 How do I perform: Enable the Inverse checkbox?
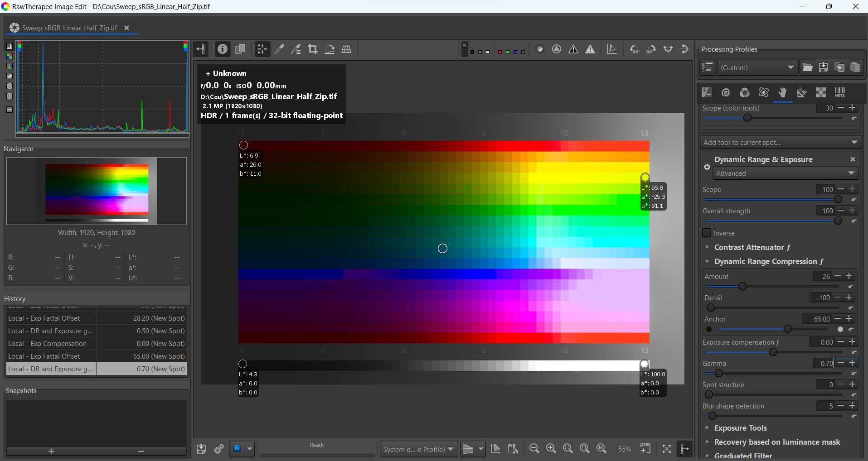(x=707, y=233)
